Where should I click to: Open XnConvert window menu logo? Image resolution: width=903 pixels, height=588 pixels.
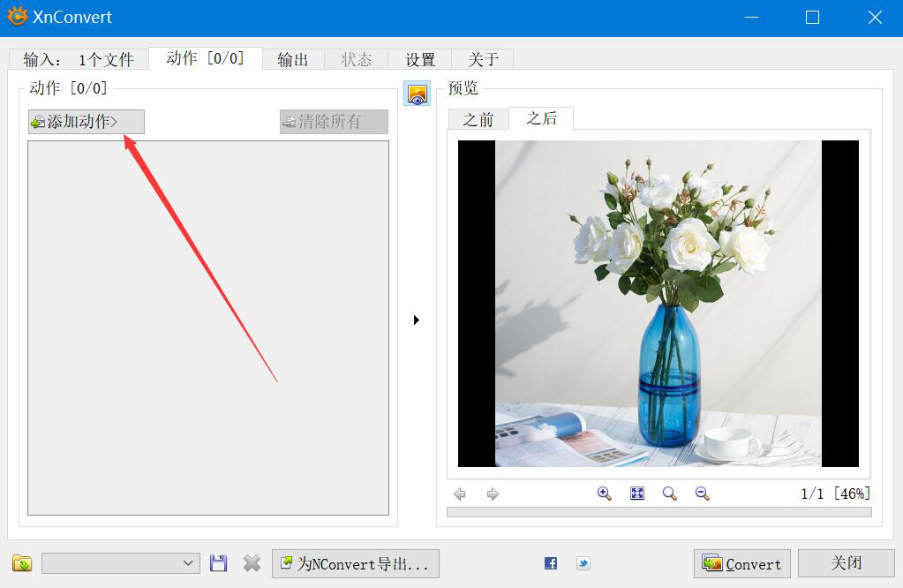(x=18, y=16)
